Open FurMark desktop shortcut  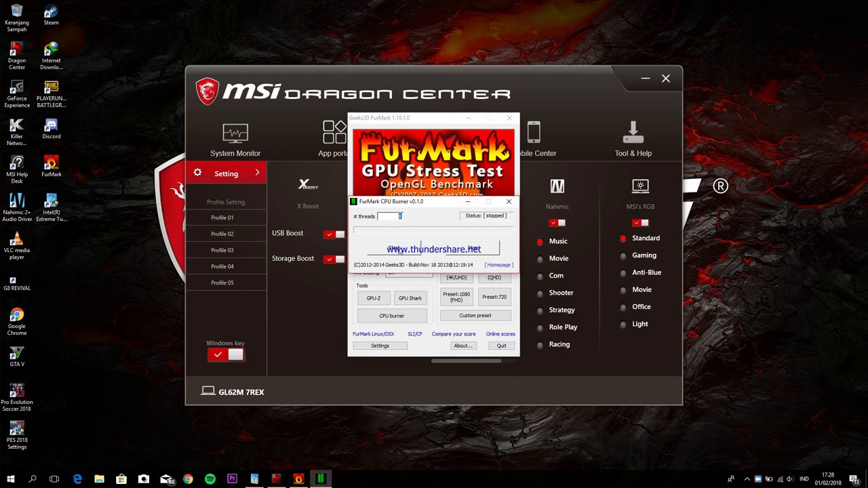coord(51,167)
